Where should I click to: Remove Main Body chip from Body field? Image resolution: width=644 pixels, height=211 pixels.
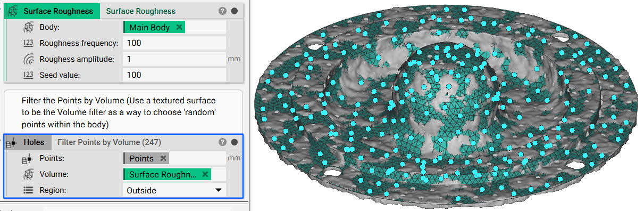tap(179, 27)
